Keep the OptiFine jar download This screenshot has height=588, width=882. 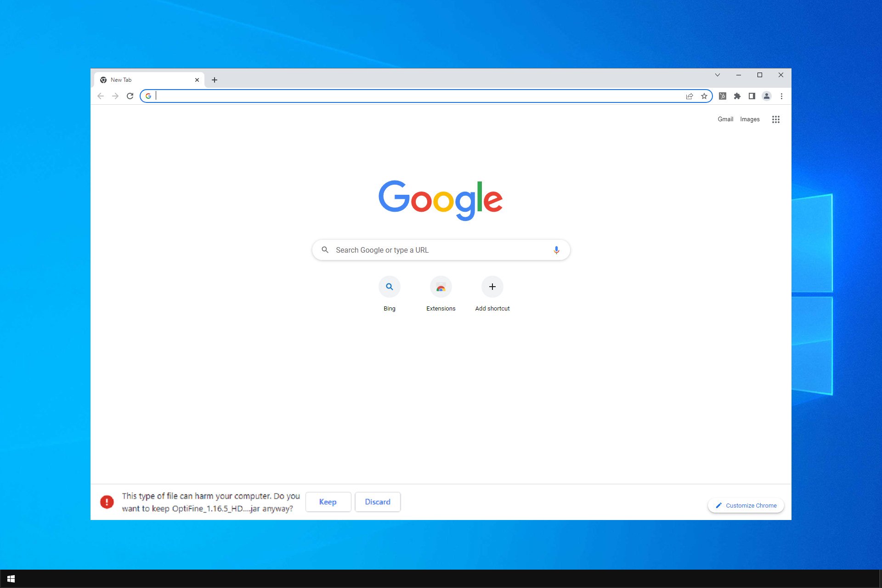[x=328, y=502]
